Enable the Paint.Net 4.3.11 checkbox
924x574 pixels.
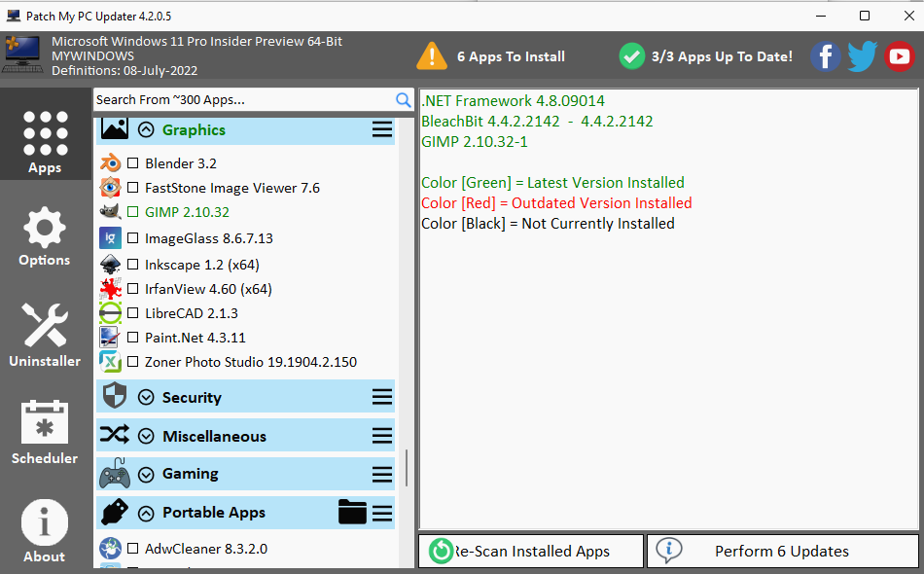tap(133, 338)
